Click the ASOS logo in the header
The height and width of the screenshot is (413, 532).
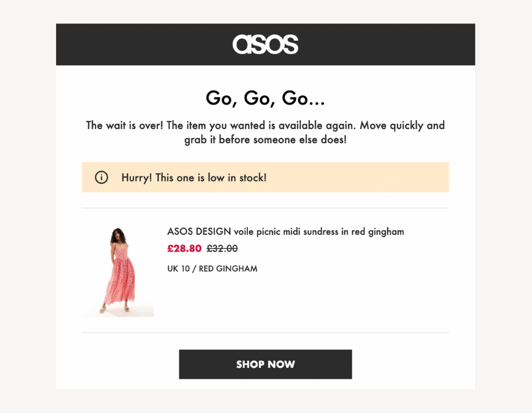pyautogui.click(x=265, y=44)
